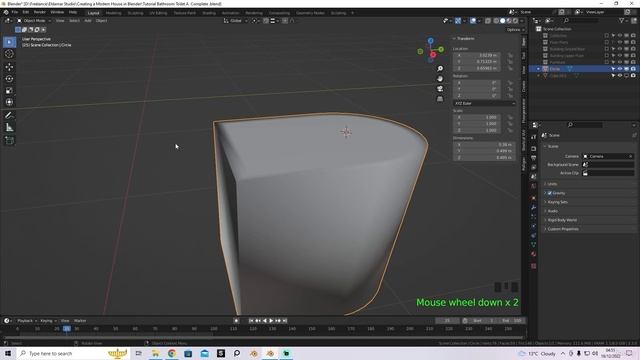Toggle selectability arrow for Circle row

point(613,69)
